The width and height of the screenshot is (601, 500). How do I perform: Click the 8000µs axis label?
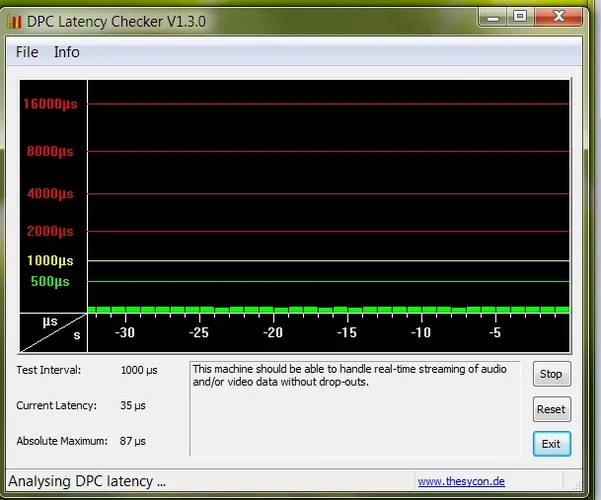[x=50, y=151]
